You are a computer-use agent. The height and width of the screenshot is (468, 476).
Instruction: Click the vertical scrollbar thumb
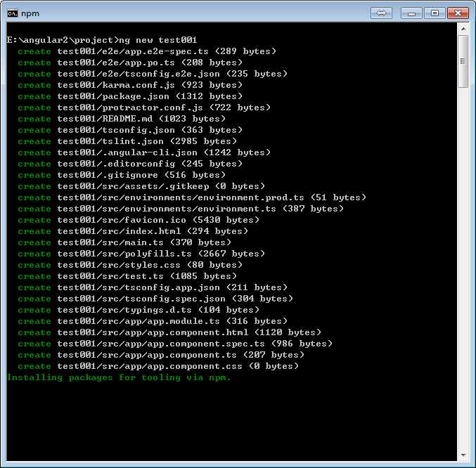463,62
